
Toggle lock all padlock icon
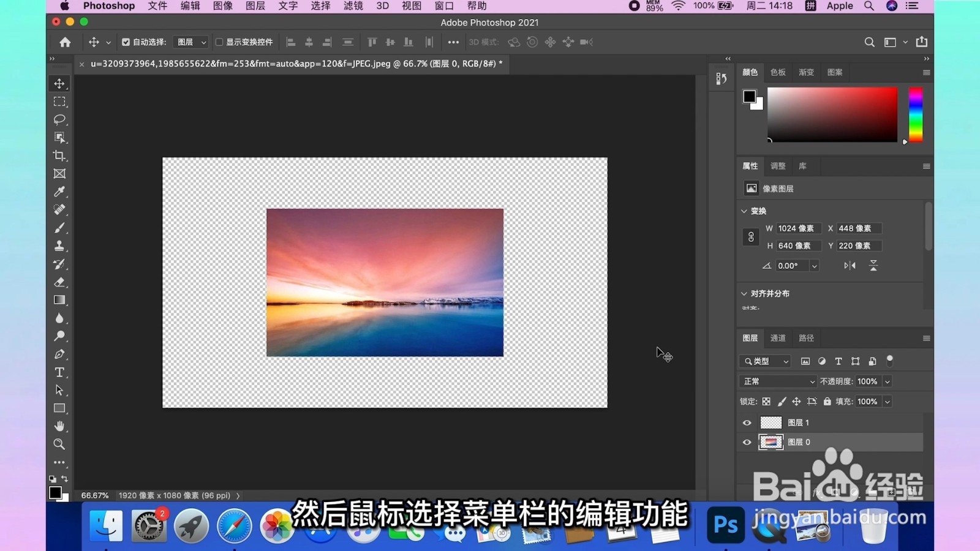pos(827,402)
